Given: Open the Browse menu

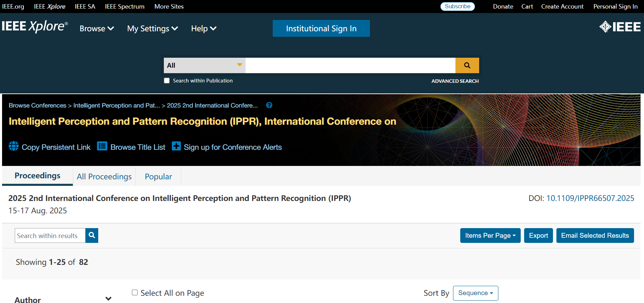Looking at the screenshot, I should [97, 29].
